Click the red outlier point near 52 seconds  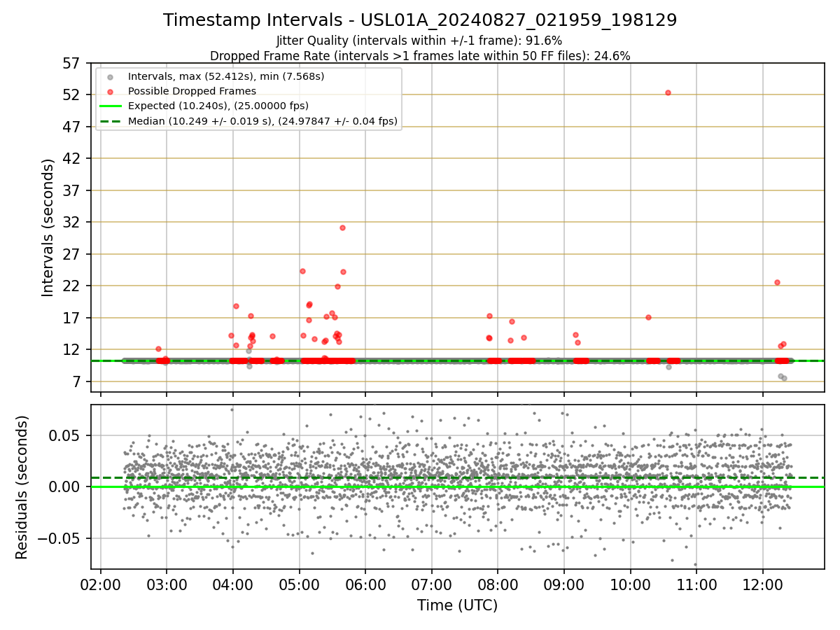tap(668, 92)
